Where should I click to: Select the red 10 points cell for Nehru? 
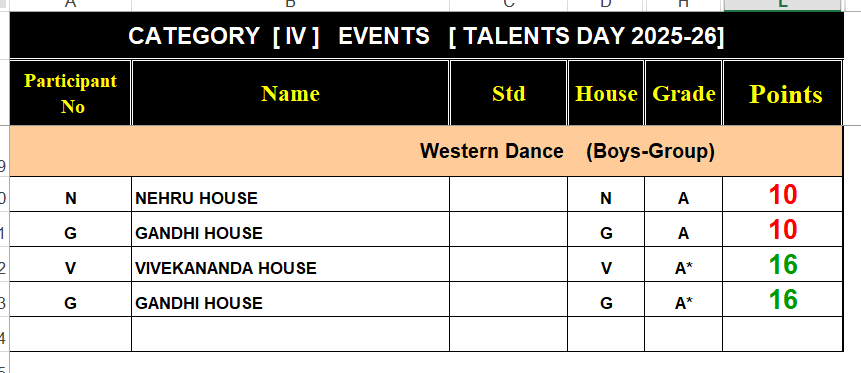783,194
